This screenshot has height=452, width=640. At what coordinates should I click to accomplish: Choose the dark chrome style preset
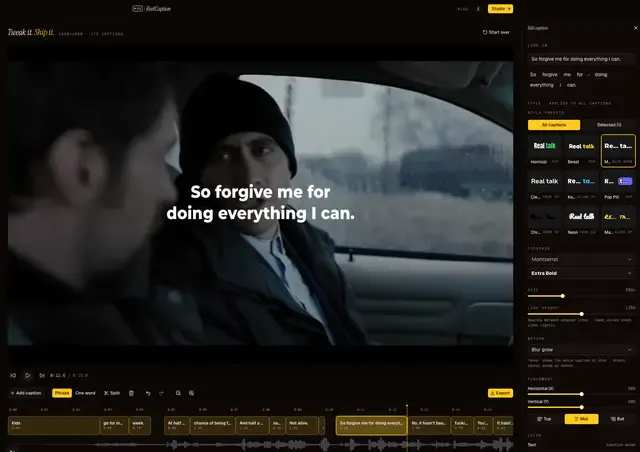(x=544, y=221)
